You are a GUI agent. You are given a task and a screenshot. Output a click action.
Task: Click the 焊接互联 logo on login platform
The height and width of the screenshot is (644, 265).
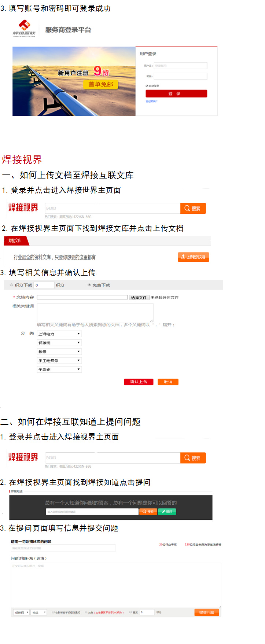click(24, 29)
